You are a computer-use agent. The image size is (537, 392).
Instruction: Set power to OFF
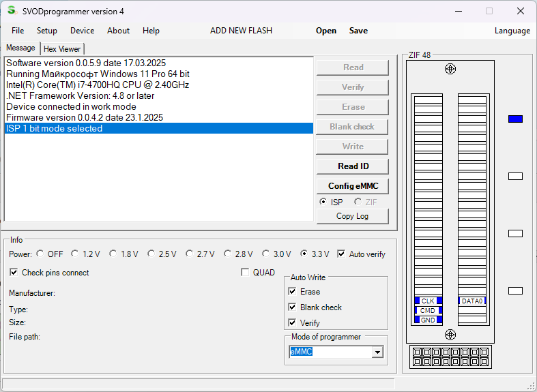tap(40, 254)
